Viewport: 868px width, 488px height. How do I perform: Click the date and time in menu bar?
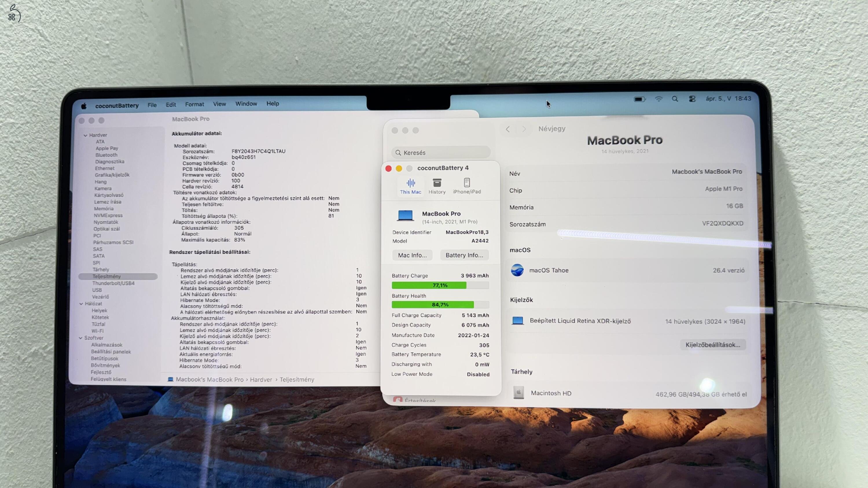tap(728, 98)
